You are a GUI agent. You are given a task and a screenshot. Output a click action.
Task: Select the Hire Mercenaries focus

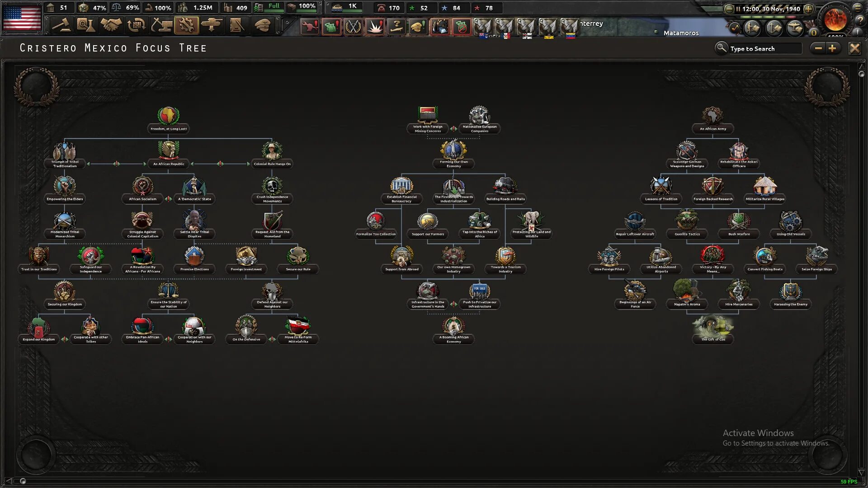[x=739, y=295]
